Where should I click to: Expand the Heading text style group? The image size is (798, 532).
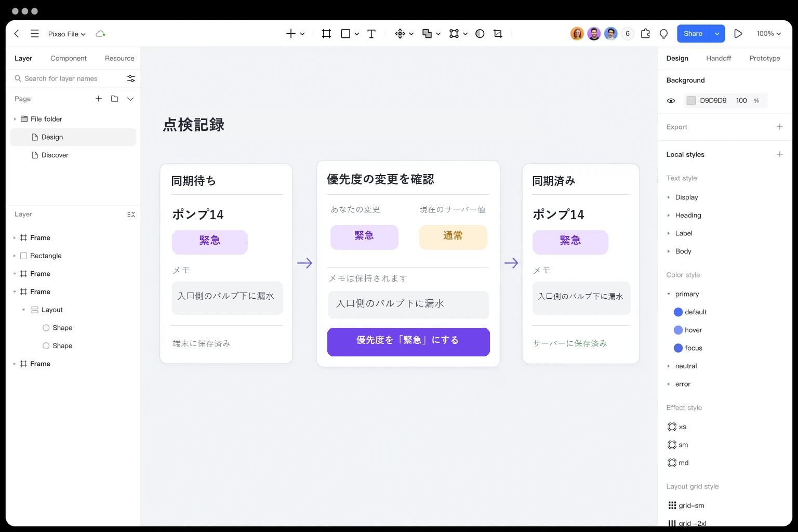click(x=669, y=215)
